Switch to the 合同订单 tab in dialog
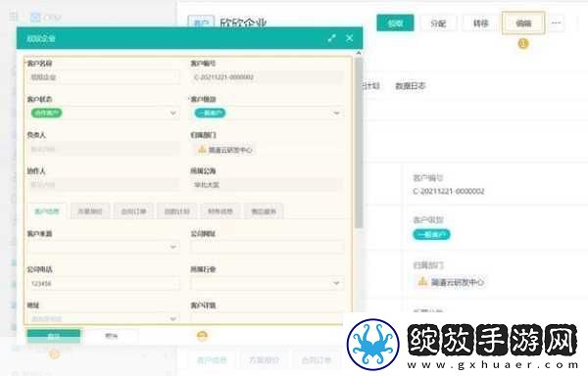Image resolution: width=588 pixels, height=376 pixels. (133, 211)
